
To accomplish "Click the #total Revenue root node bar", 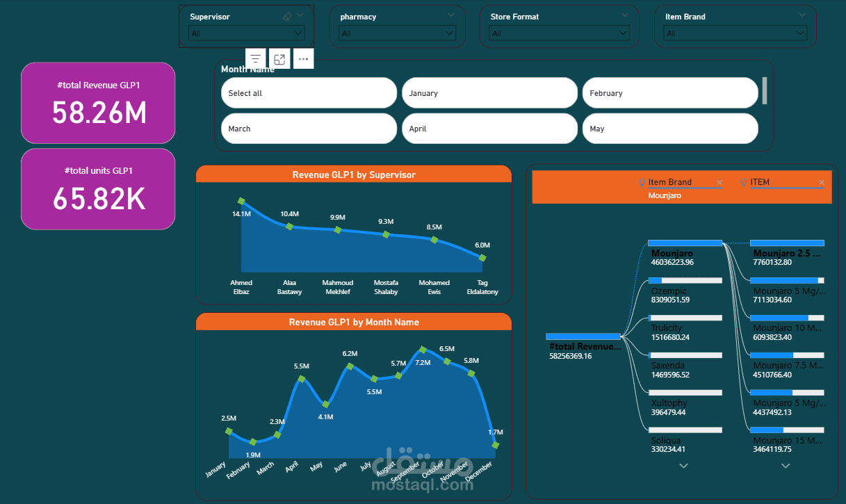I will (x=583, y=336).
